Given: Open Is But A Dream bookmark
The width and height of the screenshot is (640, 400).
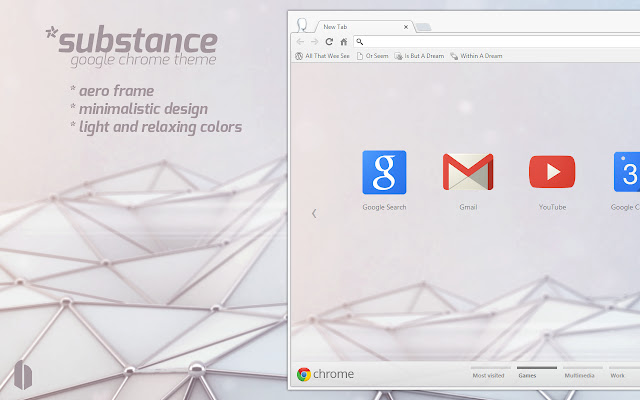Looking at the screenshot, I should pos(419,56).
